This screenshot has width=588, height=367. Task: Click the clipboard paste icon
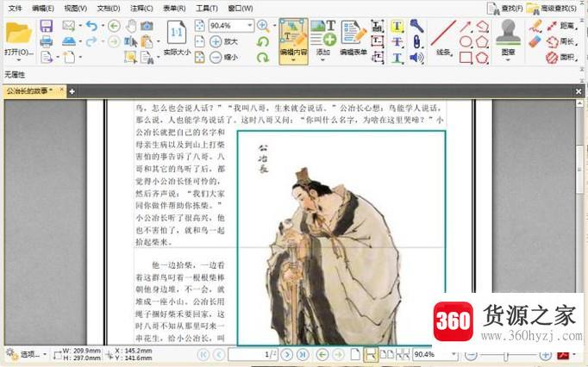point(147,41)
